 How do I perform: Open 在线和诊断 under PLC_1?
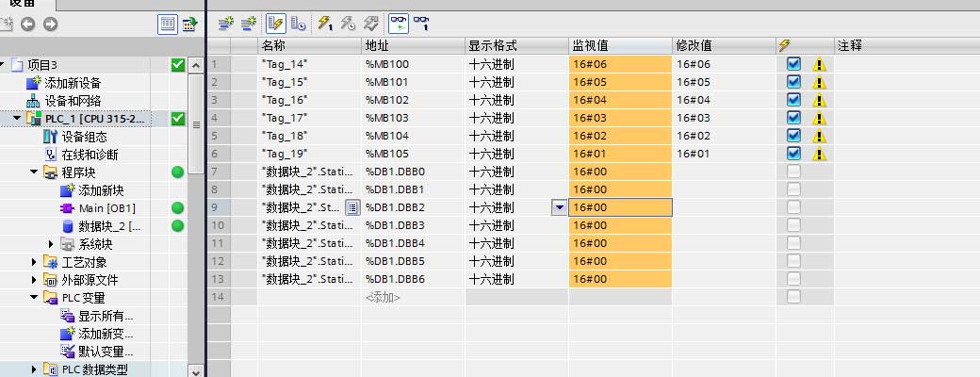tap(90, 155)
